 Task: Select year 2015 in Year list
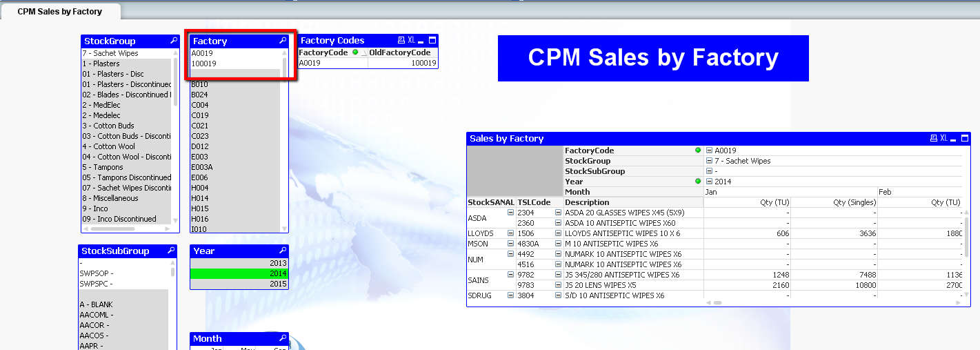(239, 284)
